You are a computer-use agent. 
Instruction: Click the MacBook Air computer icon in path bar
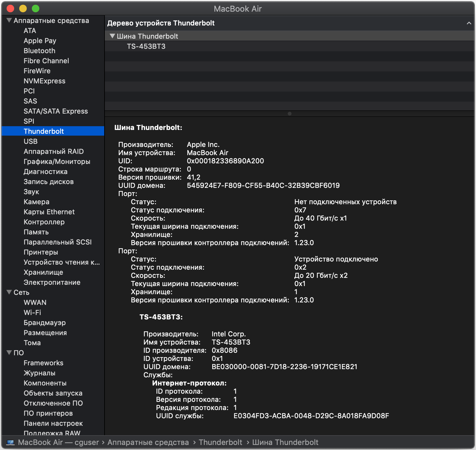10,442
